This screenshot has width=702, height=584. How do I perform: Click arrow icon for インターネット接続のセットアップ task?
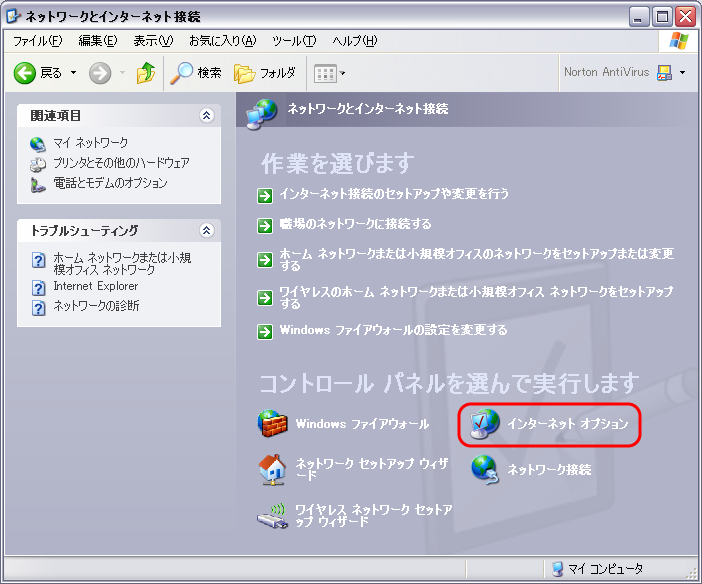pyautogui.click(x=265, y=196)
